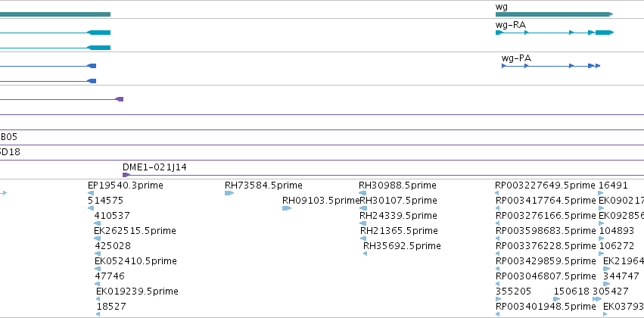Viewport: 644px width, 318px height.
Task: Open the RP003401948.5prime feature label
Action: point(546,307)
